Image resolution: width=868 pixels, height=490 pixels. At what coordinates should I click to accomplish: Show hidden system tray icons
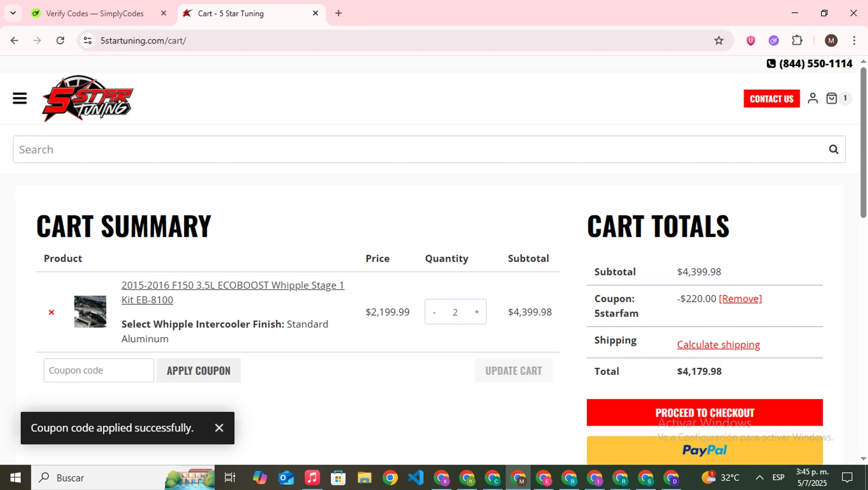click(x=760, y=478)
